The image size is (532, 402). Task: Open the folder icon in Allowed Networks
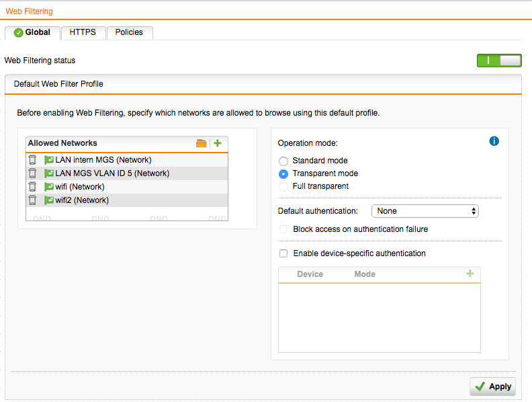202,143
